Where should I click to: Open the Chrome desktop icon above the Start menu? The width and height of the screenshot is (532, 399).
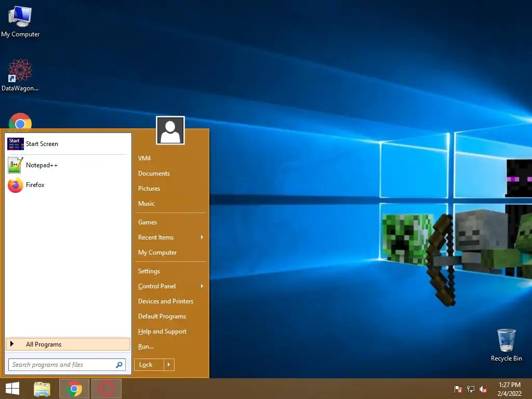tap(20, 121)
